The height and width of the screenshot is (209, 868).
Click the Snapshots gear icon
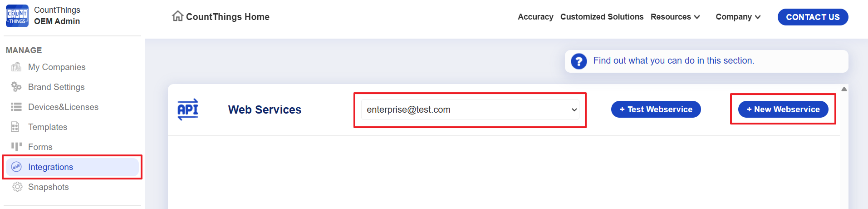17,187
